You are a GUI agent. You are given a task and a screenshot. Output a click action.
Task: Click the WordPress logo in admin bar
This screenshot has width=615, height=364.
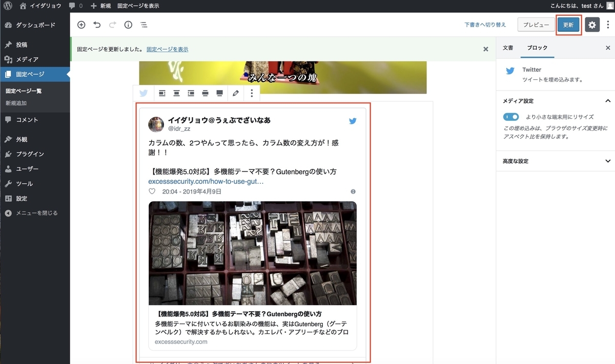8,6
